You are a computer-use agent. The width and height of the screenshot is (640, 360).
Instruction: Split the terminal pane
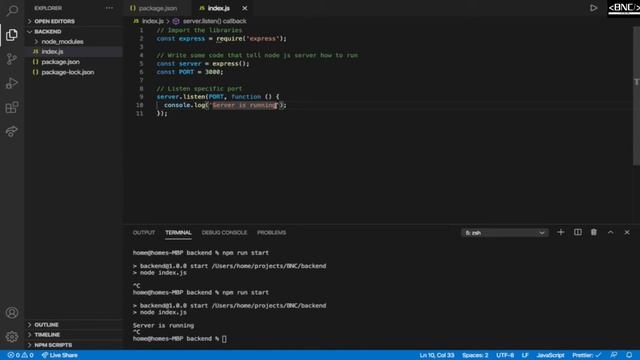click(578, 232)
